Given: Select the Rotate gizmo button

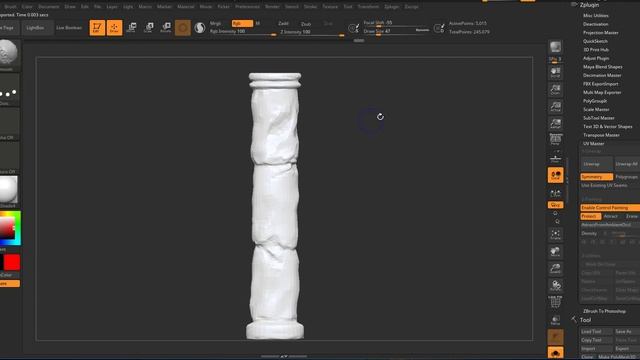Looking at the screenshot, I should click(166, 28).
